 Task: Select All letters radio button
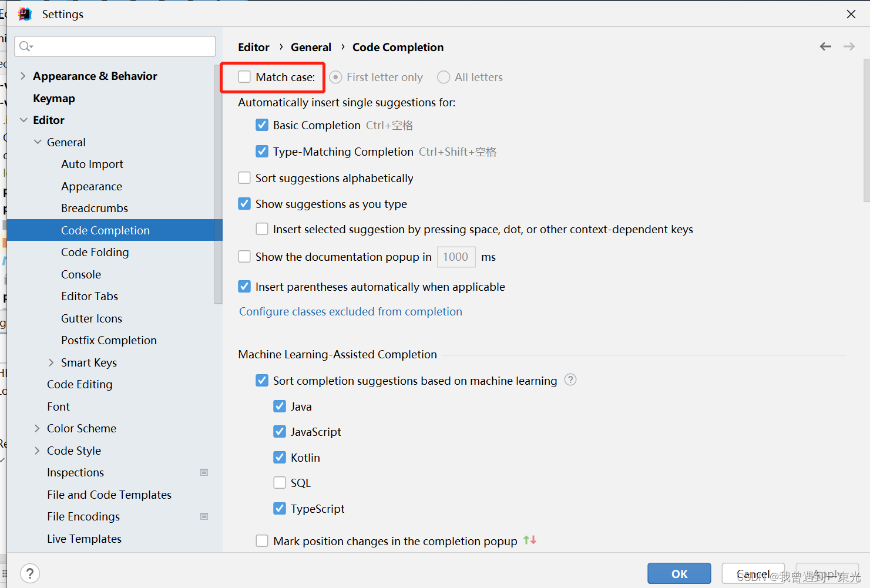coord(444,77)
